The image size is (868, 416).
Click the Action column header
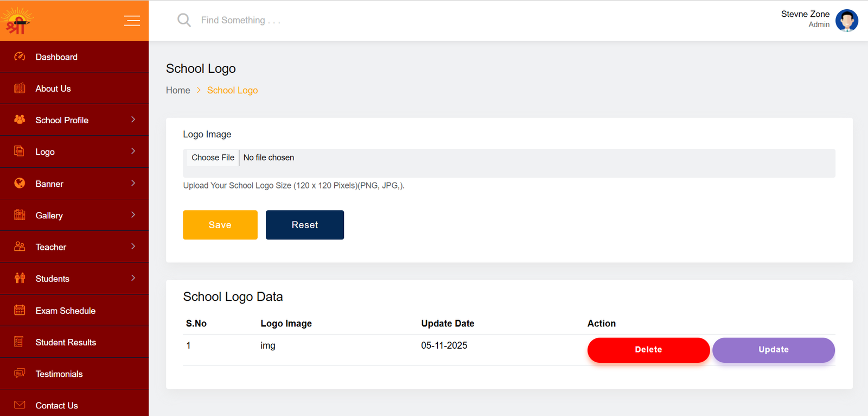pyautogui.click(x=602, y=323)
